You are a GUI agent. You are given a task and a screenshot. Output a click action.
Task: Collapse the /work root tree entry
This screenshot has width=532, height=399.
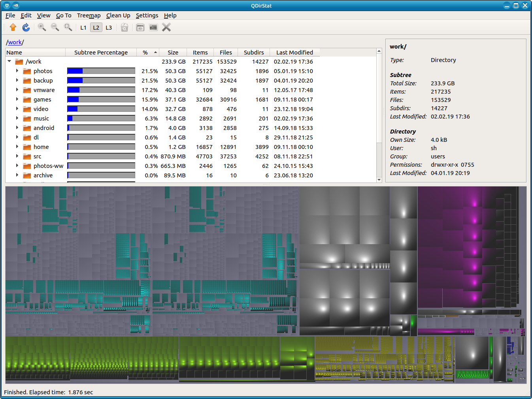coord(9,61)
